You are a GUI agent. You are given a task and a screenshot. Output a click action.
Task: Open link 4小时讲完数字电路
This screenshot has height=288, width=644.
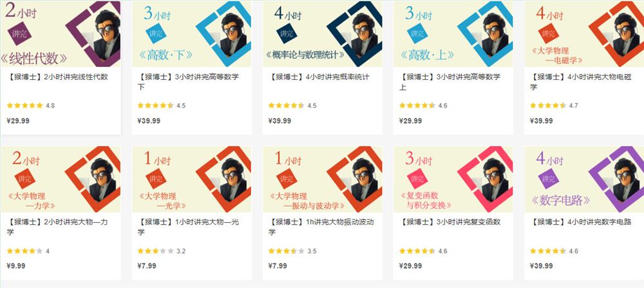(581, 222)
